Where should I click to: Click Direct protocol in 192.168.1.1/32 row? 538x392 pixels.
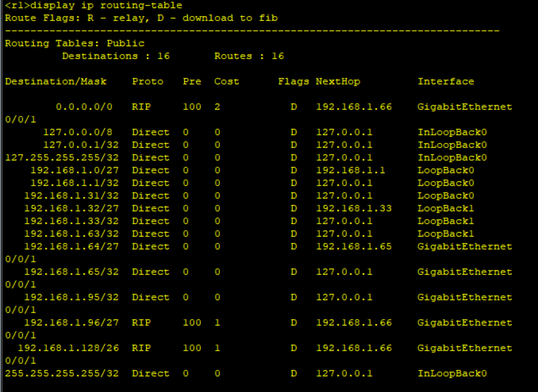pos(151,183)
